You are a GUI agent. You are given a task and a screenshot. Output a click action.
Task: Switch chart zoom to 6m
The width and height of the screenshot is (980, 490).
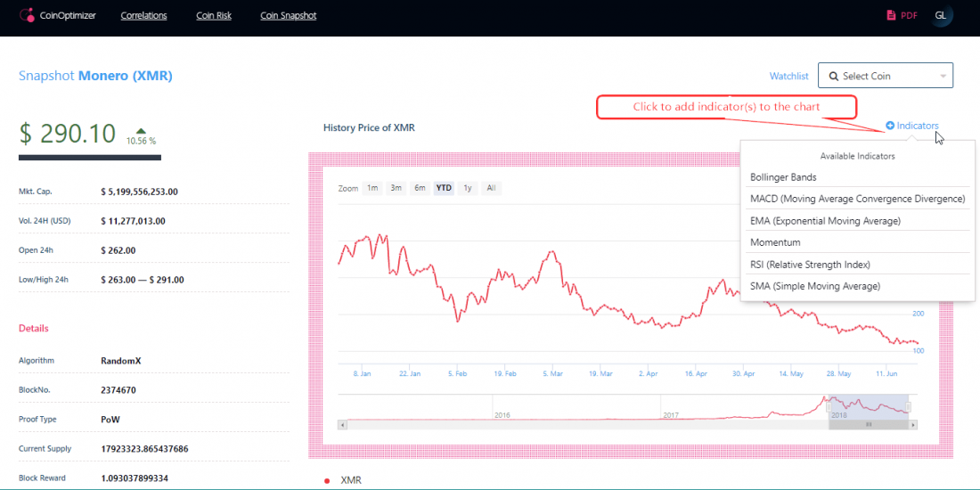click(419, 188)
